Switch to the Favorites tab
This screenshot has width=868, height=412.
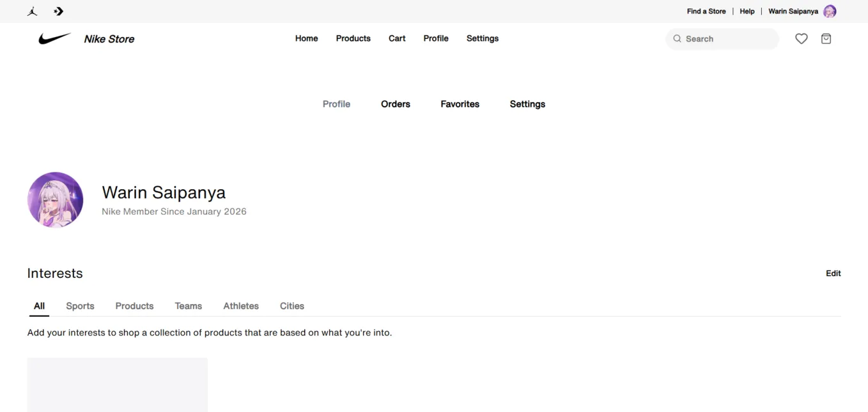tap(460, 104)
